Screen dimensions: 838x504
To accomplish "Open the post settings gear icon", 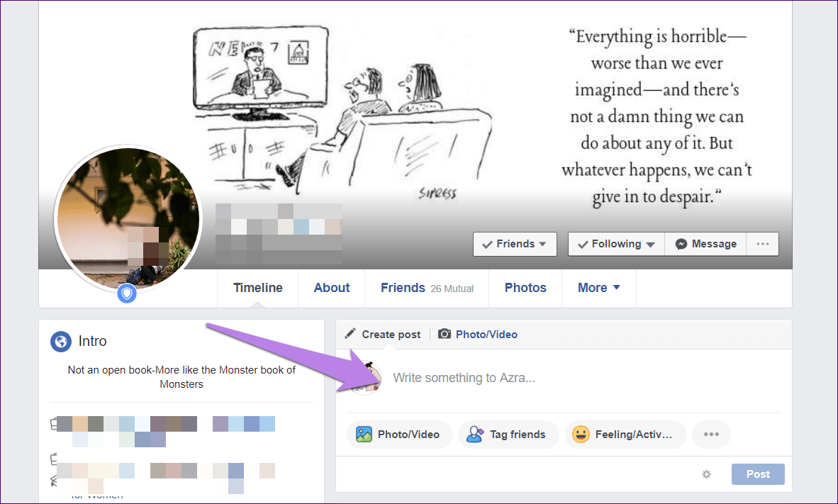I will (x=707, y=474).
